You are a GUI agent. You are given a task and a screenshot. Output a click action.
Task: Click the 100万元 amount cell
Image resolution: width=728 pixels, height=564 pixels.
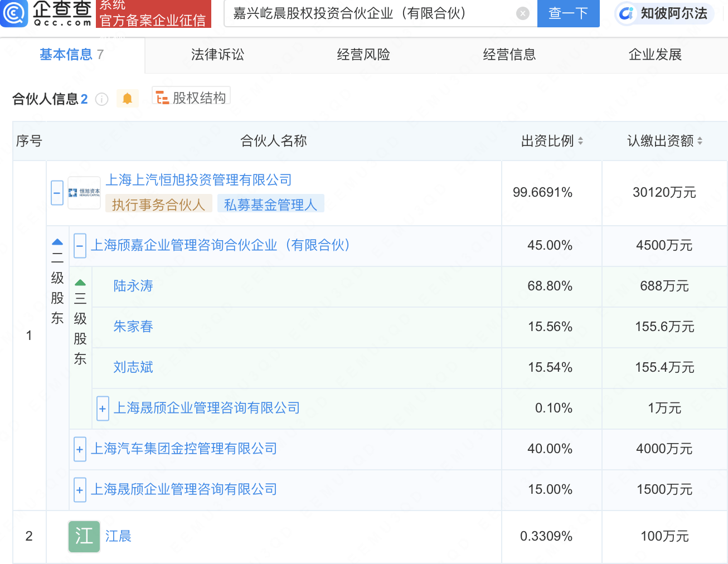(664, 536)
